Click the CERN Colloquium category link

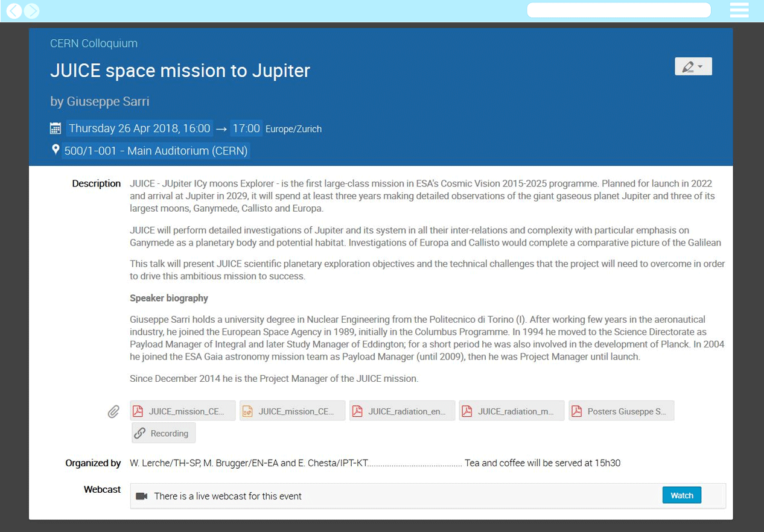coord(94,43)
